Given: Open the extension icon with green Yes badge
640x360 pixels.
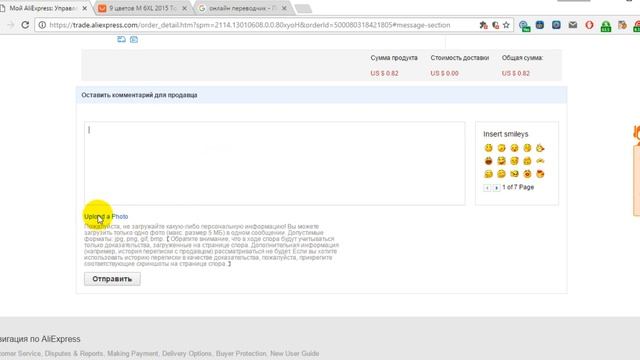Looking at the screenshot, I should coord(524,26).
